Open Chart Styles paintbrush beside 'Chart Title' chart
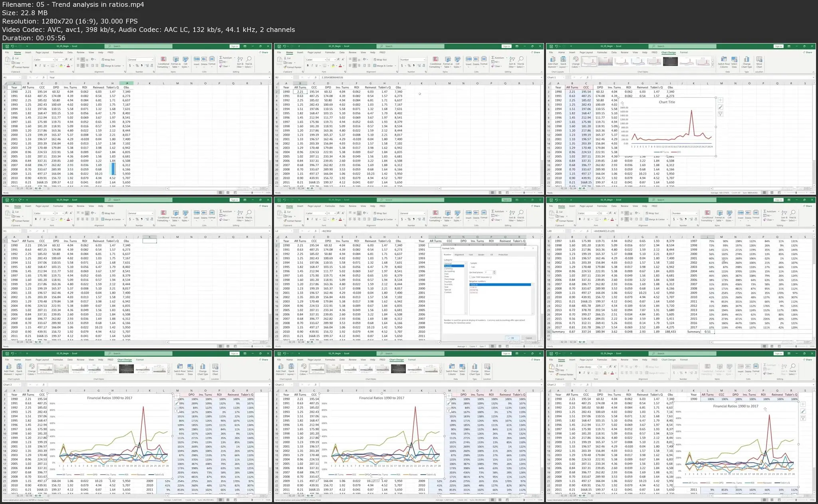Viewport: 818px width, 504px height. [721, 107]
